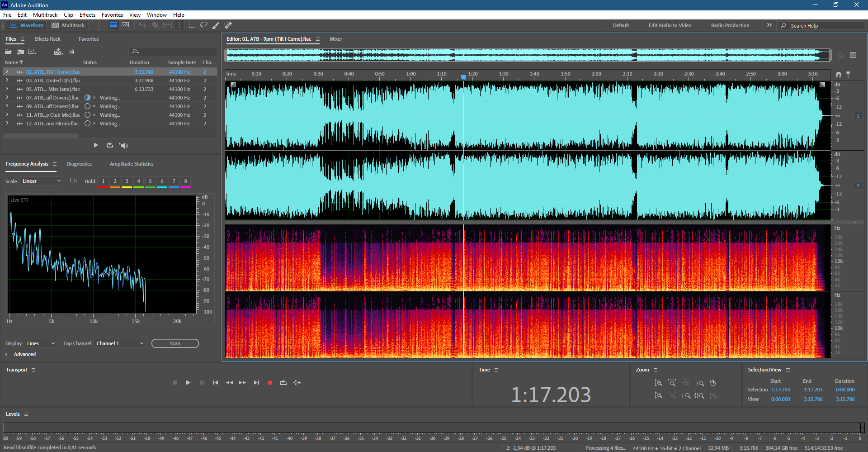
Task: Toggle channel 2 enable button
Action: 858,186
